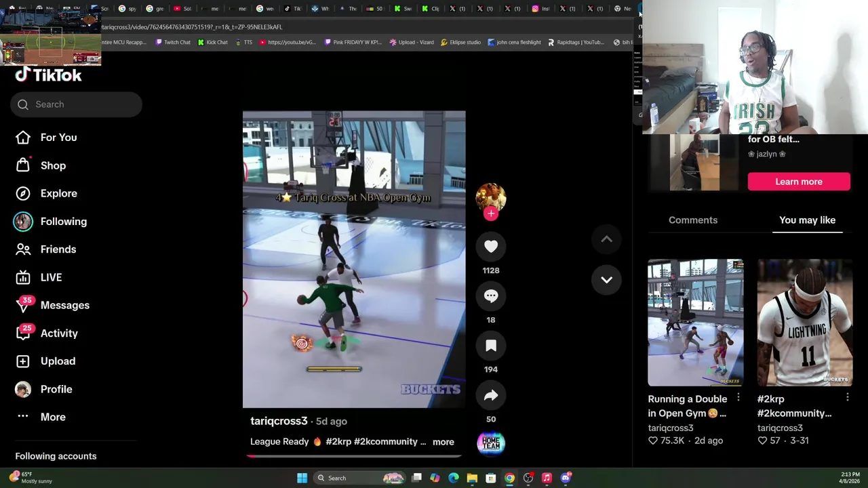The image size is (868, 488).
Task: Open Messages with 35 unread
Action: 52,305
